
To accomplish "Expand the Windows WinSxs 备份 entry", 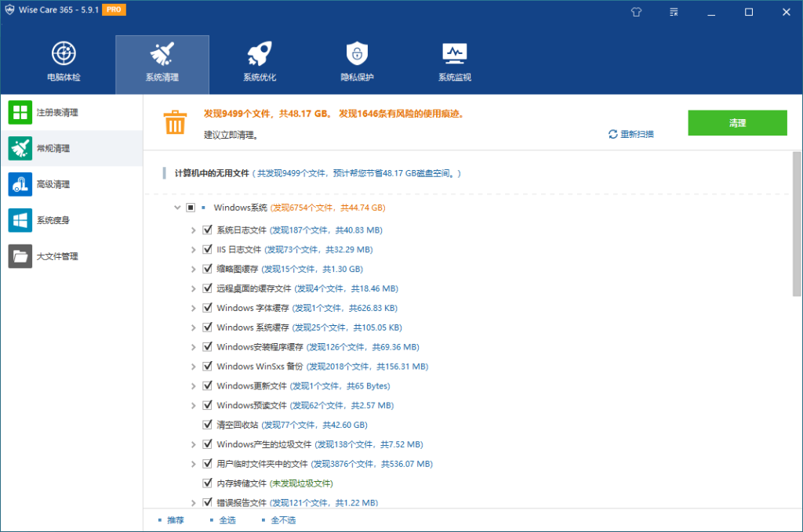I will pos(194,367).
